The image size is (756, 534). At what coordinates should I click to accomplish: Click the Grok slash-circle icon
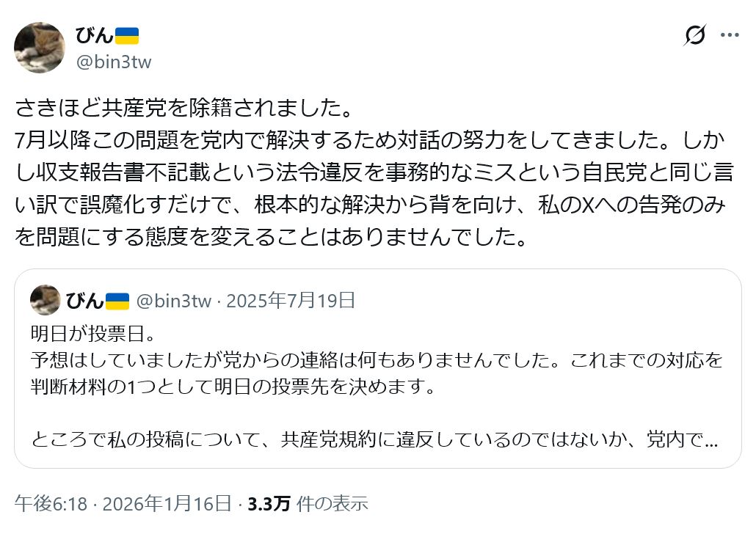[x=694, y=35]
